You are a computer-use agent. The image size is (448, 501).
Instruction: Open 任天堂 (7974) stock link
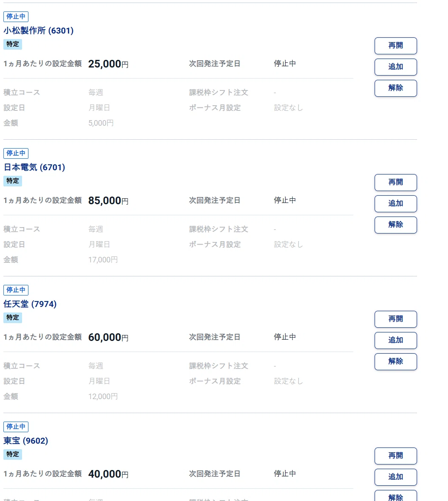tap(30, 304)
